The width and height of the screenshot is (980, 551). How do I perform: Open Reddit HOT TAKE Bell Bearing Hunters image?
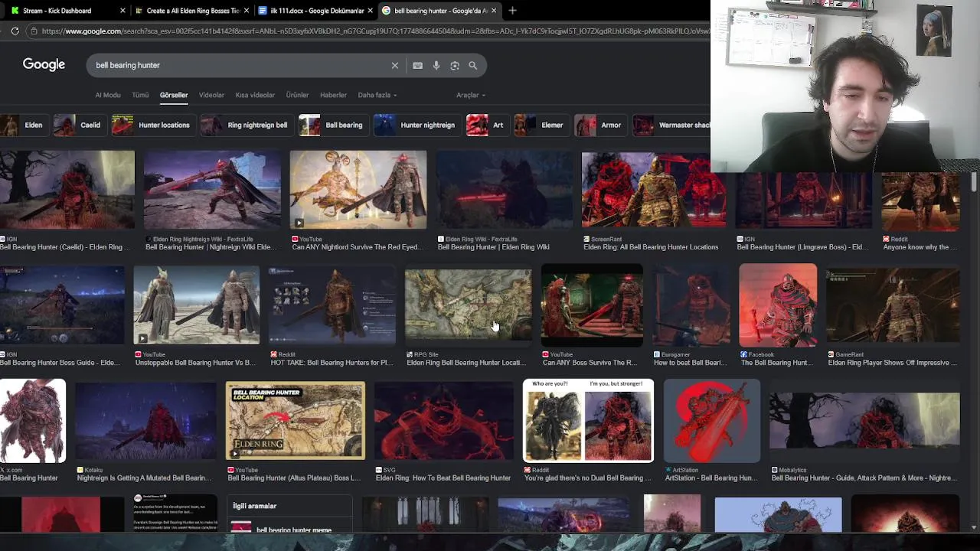coord(332,305)
